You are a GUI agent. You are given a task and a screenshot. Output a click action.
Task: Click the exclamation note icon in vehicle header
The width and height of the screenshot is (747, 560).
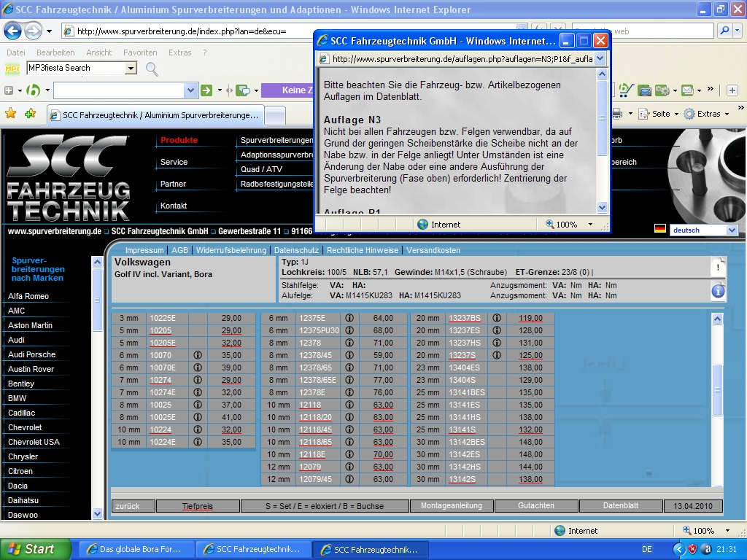click(x=718, y=267)
